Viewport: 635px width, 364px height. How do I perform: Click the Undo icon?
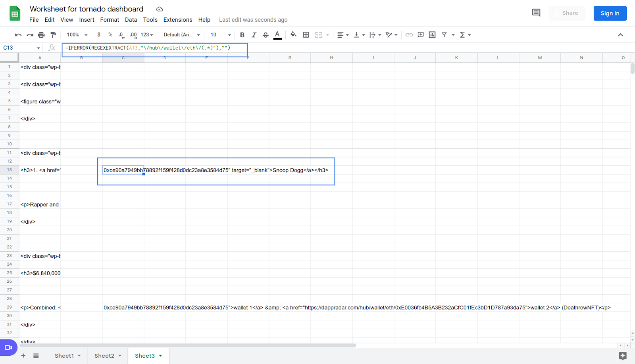tap(18, 35)
